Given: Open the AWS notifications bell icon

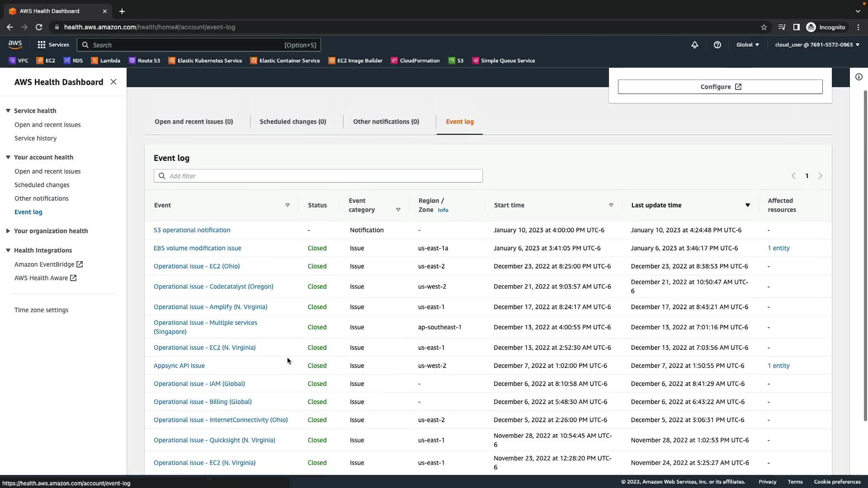Looking at the screenshot, I should (694, 45).
